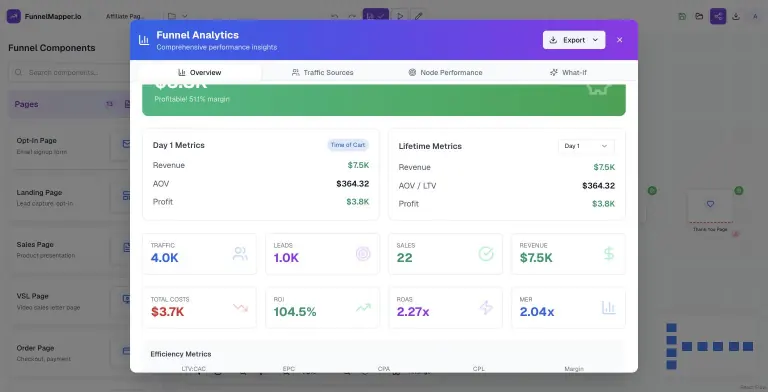Click Day 1 Metrics Profit value $3.8K
This screenshot has width=768, height=392.
(358, 202)
